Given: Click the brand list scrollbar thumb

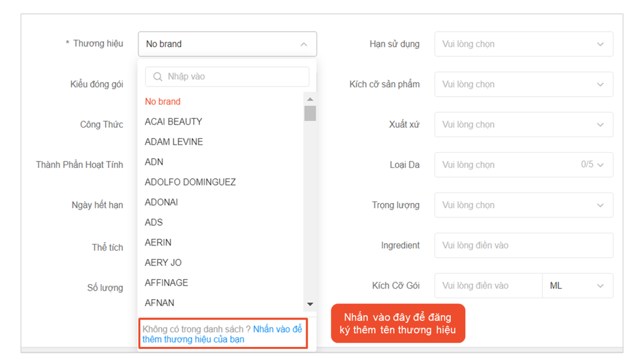Looking at the screenshot, I should (x=310, y=113).
